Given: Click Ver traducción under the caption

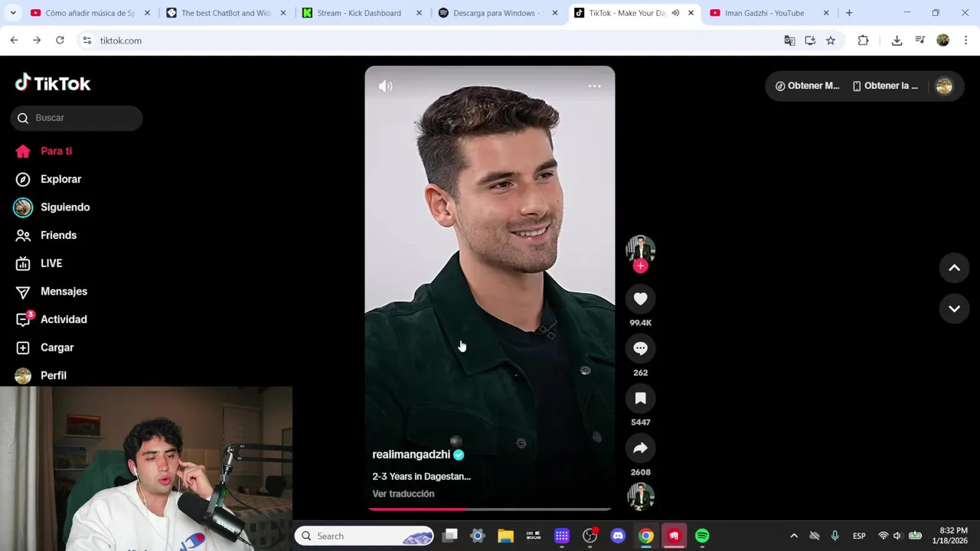Looking at the screenshot, I should coord(403,494).
